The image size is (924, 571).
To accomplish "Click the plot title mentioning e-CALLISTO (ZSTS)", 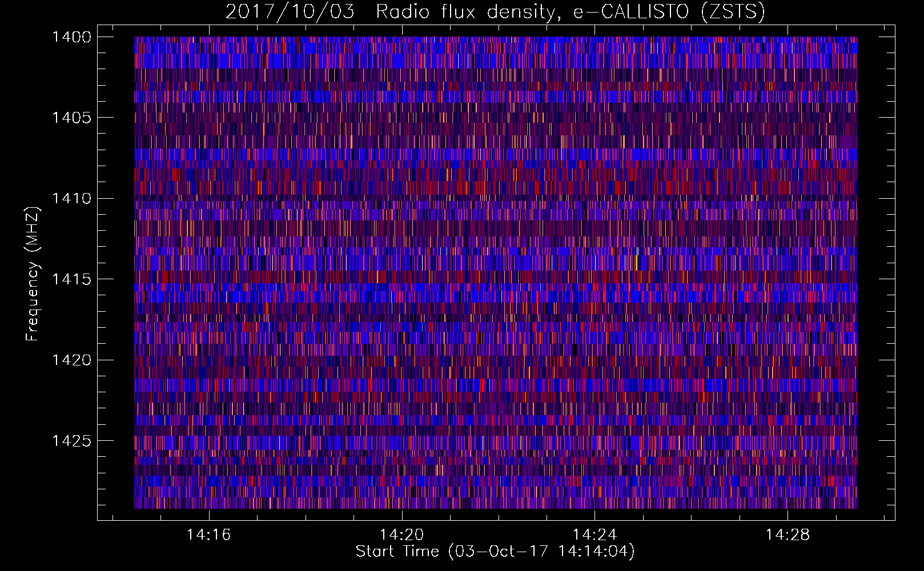I will [495, 11].
